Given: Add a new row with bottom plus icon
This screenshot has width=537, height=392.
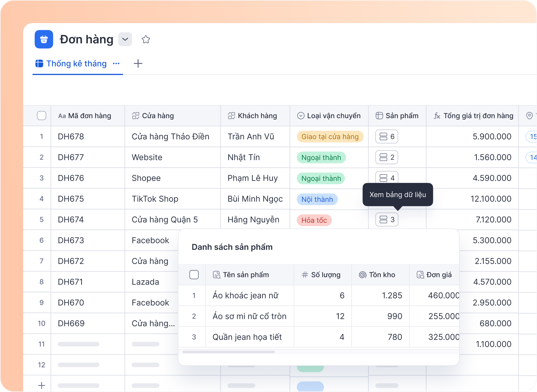Looking at the screenshot, I should pos(41,386).
